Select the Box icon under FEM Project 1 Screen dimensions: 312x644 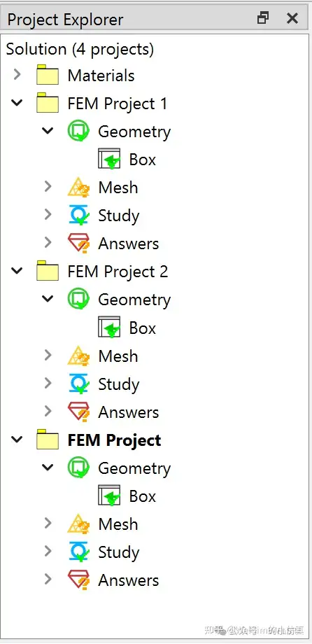point(109,160)
